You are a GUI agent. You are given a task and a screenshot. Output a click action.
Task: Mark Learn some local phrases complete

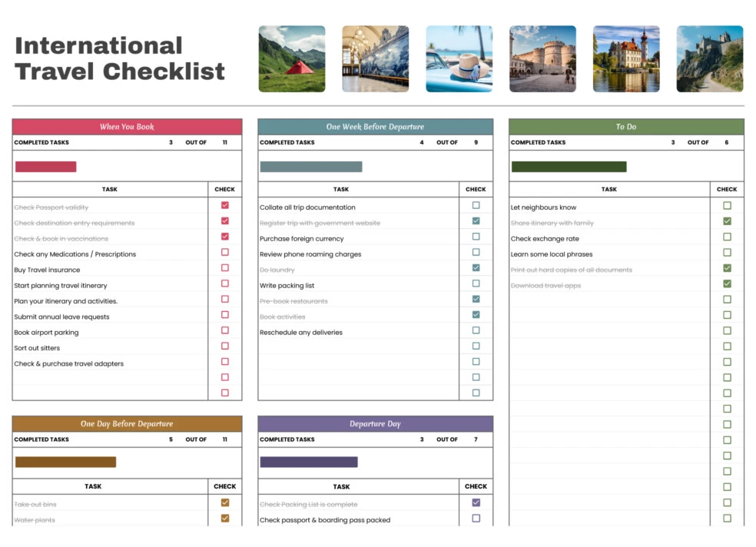[x=727, y=253]
